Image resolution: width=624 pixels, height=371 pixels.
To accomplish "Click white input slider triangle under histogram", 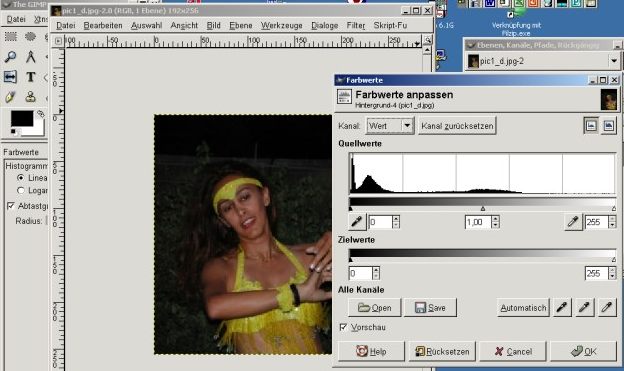I will click(x=614, y=209).
